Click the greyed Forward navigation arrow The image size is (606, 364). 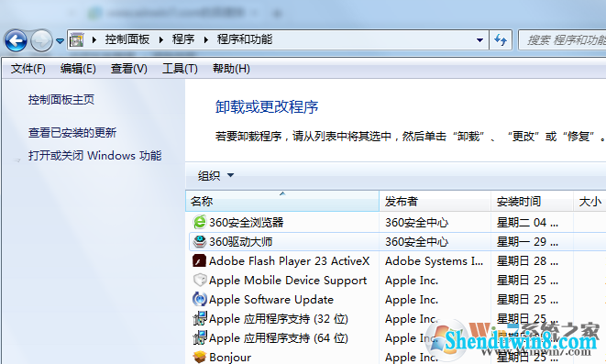(41, 40)
